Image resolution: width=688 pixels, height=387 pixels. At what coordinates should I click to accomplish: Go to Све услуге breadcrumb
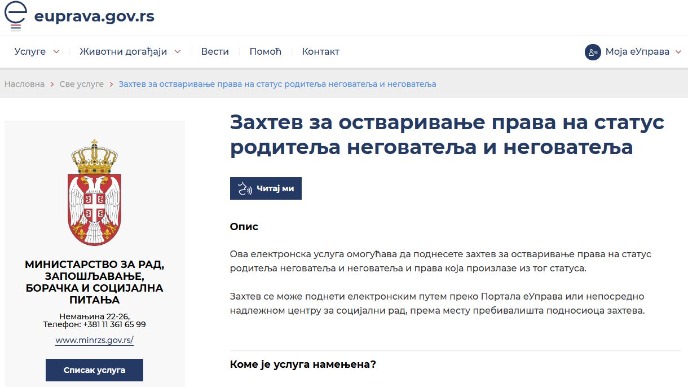[82, 84]
